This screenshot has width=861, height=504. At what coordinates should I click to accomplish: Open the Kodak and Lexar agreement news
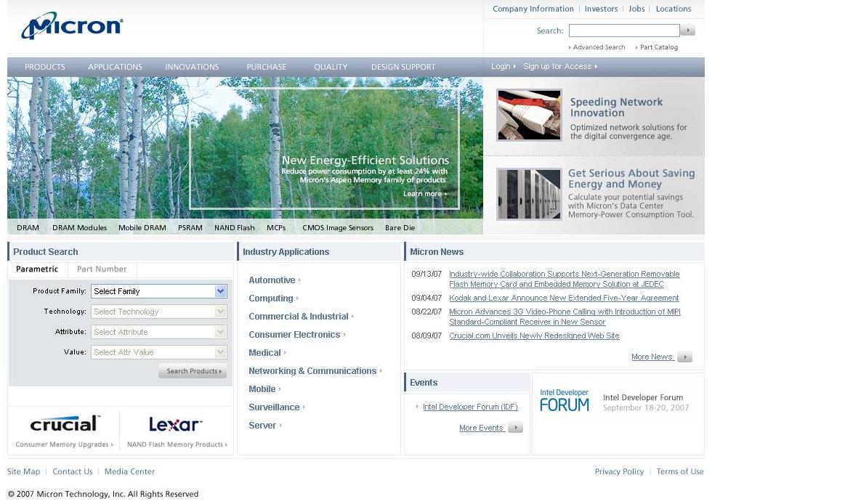coord(564,298)
